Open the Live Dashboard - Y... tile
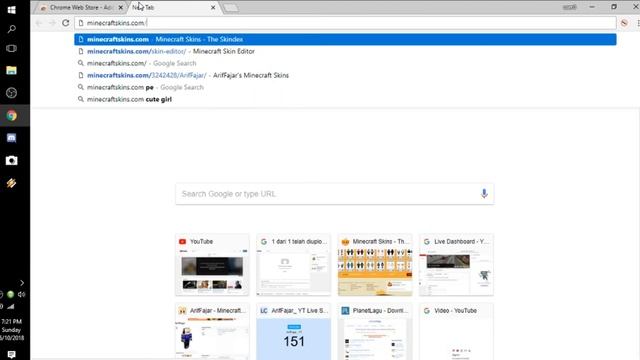 (x=456, y=264)
